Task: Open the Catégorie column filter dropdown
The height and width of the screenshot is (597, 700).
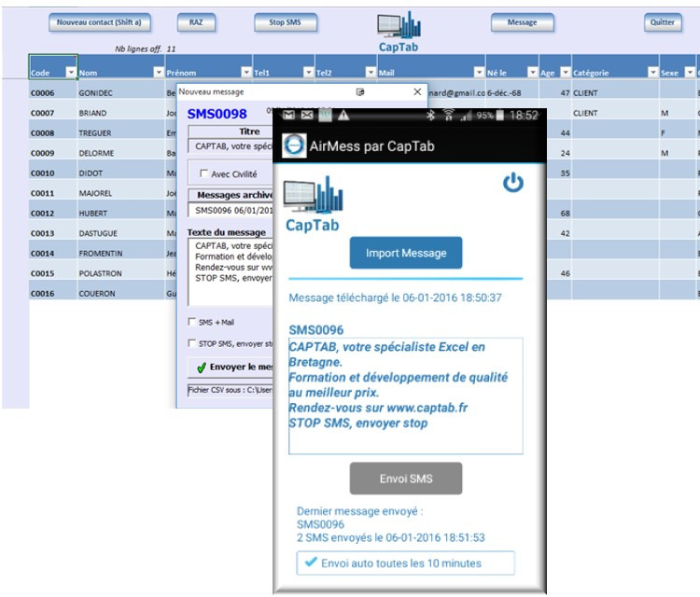Action: pyautogui.click(x=649, y=72)
